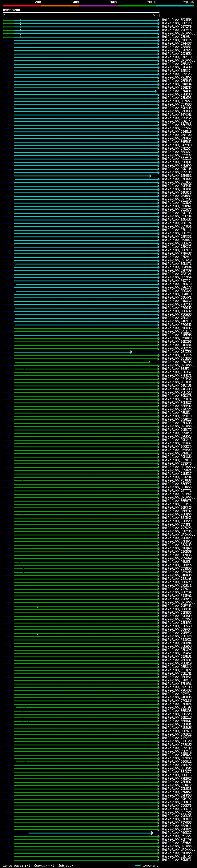Viewport: 197px width, 868px height.
Task: Click the UniRef100_B7S452 label
Action: (176, 653)
